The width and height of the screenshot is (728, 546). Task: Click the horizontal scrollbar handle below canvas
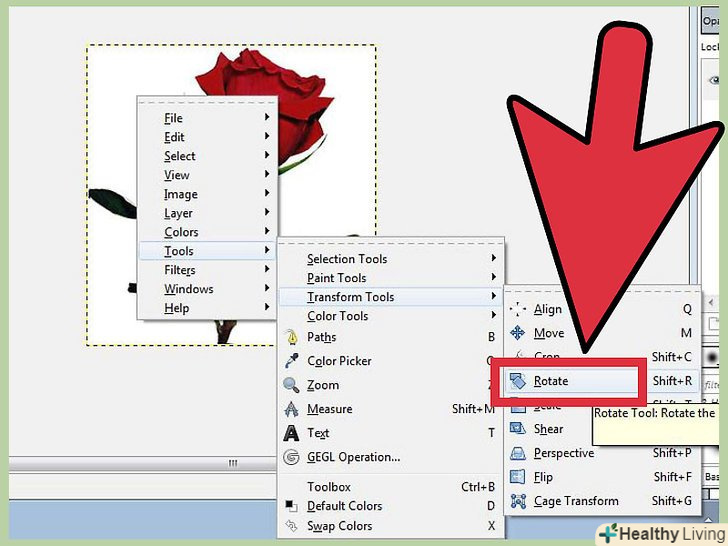point(233,463)
